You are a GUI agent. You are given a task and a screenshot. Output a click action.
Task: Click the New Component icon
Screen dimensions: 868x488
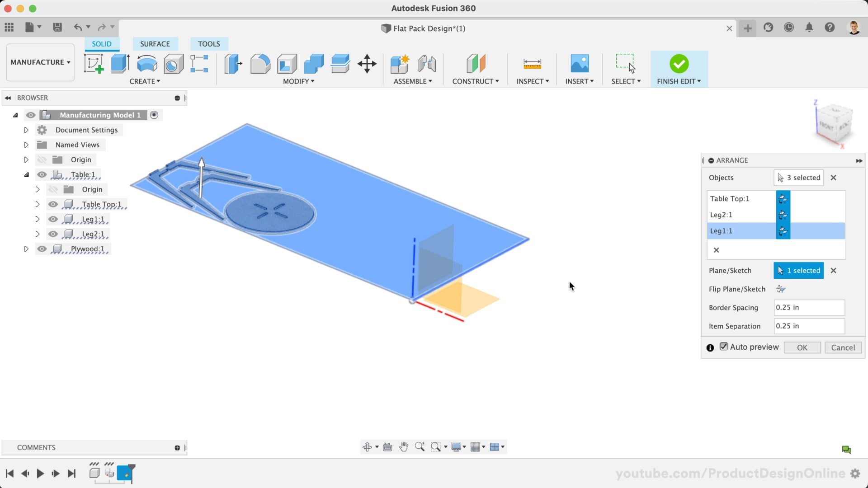(400, 64)
